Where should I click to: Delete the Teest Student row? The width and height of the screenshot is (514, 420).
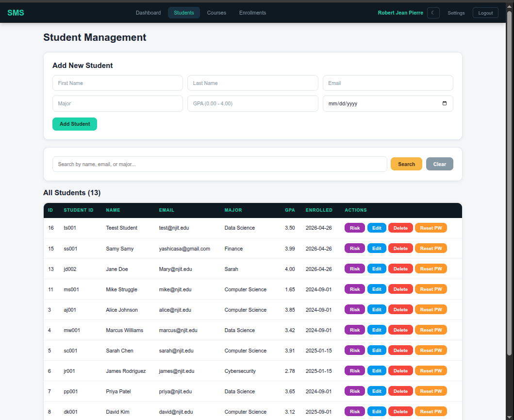coord(400,228)
